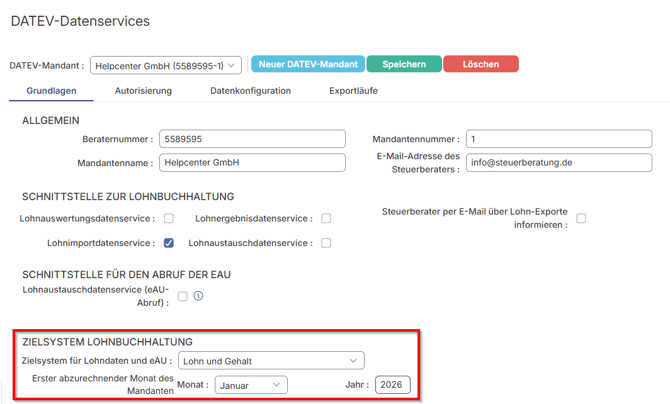
Task: Click the Jahr field showing 2026
Action: (x=393, y=384)
